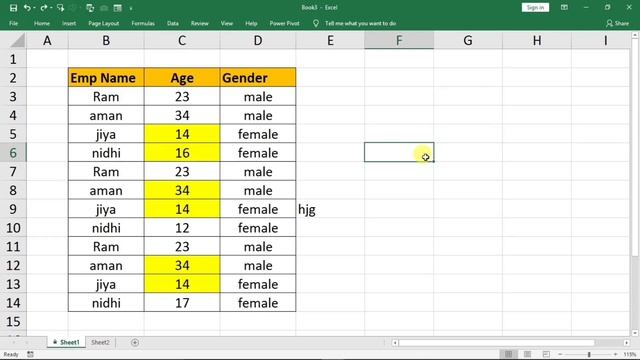Screen dimensions: 640x360
Task: Click the macro recording icon in status bar
Action: (30, 354)
